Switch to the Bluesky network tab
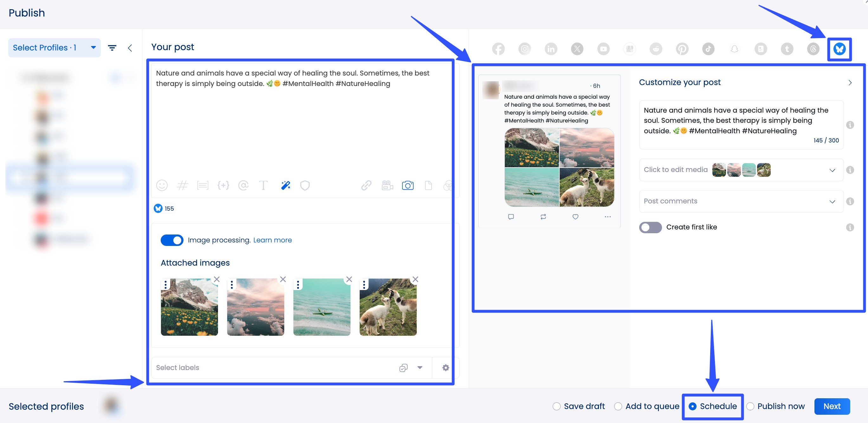Viewport: 868px width, 423px height. pyautogui.click(x=839, y=49)
